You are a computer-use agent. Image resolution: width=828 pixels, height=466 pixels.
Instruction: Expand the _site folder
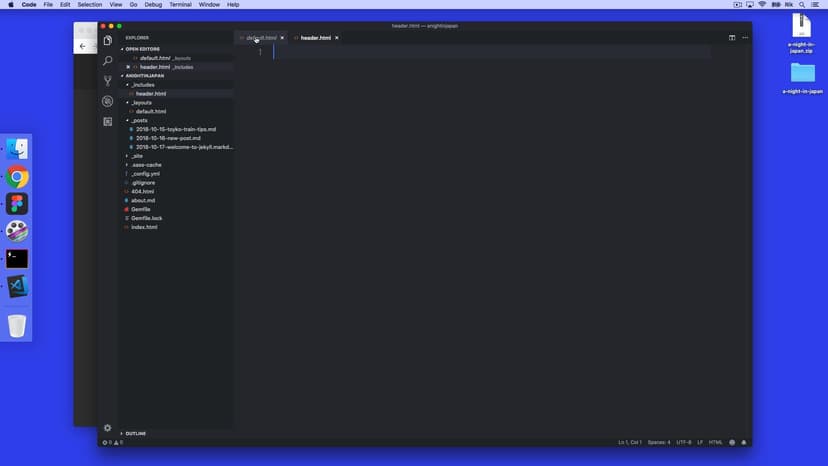click(137, 156)
